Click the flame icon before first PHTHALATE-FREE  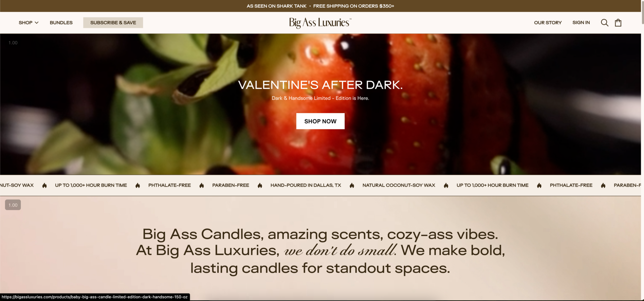[138, 185]
